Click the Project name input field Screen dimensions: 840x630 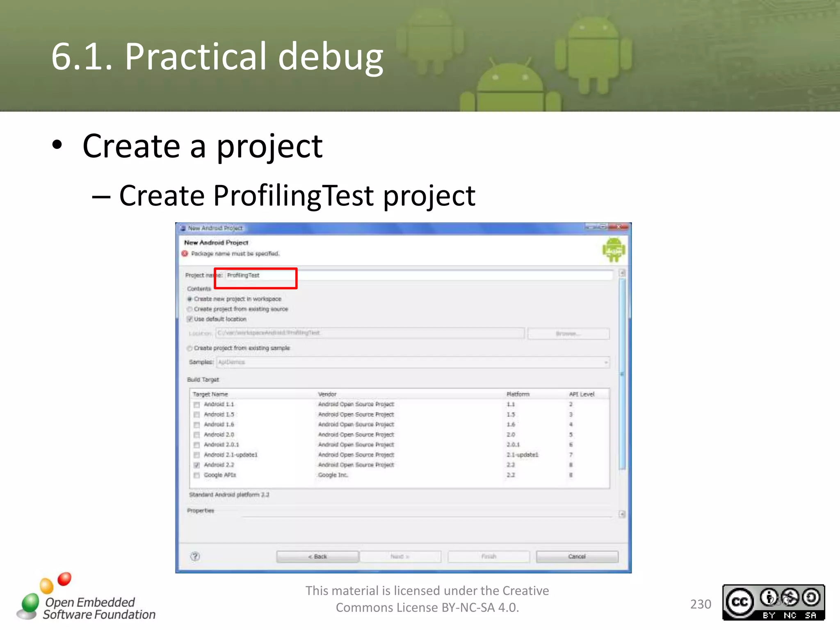[419, 275]
